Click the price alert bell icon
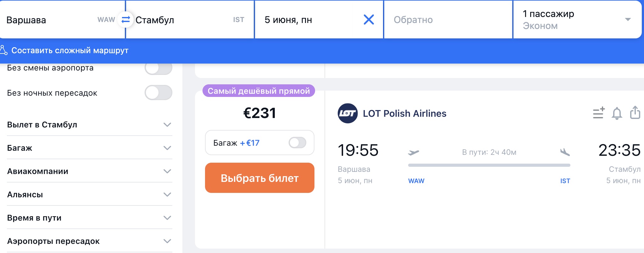 pos(617,113)
